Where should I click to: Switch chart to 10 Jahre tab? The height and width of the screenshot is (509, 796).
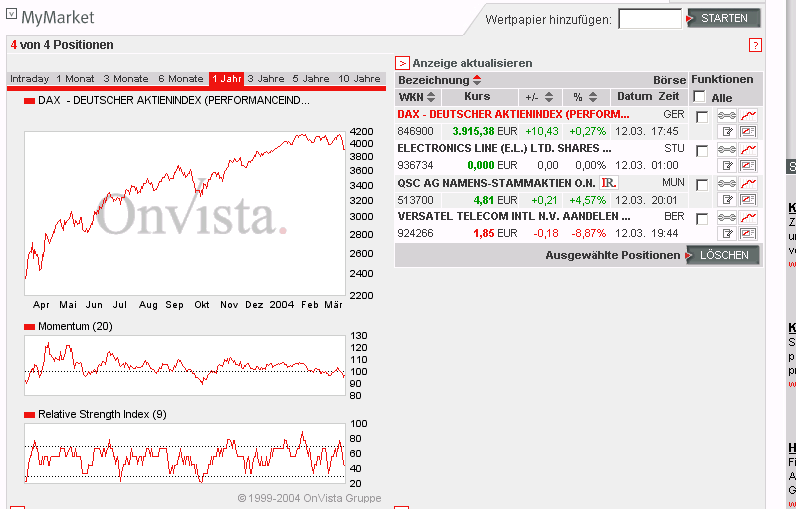click(359, 79)
